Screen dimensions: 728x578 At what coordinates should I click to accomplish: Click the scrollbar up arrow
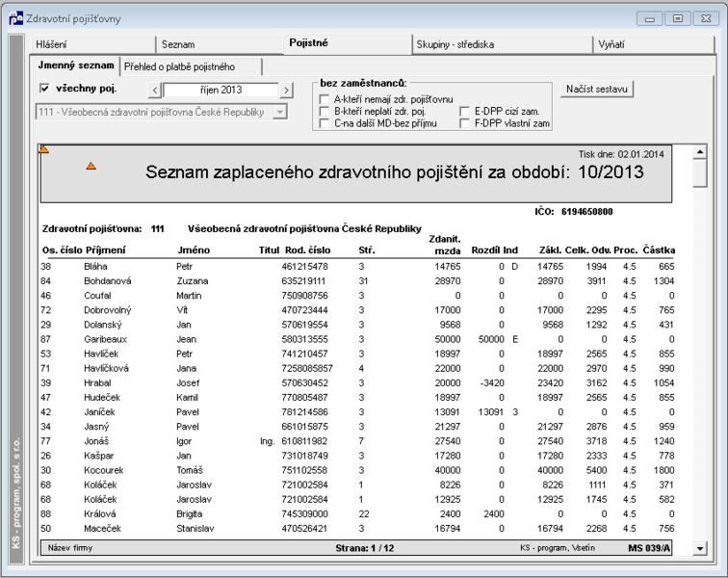pos(699,151)
